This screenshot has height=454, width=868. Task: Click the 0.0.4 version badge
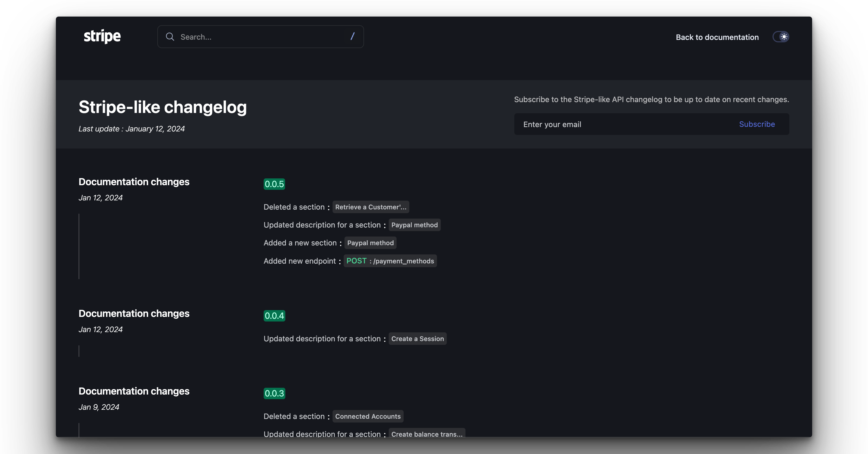(274, 316)
